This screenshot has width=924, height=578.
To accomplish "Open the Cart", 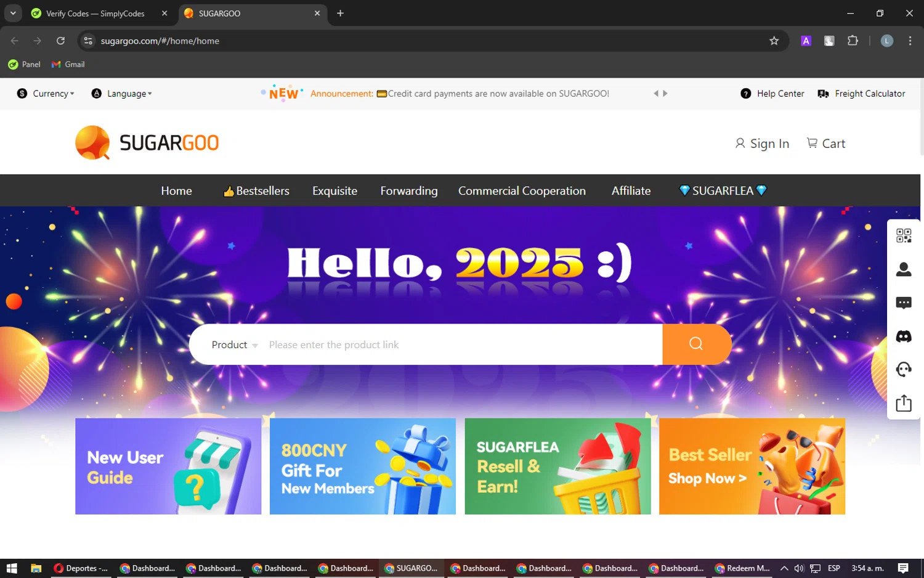I will [x=826, y=144].
